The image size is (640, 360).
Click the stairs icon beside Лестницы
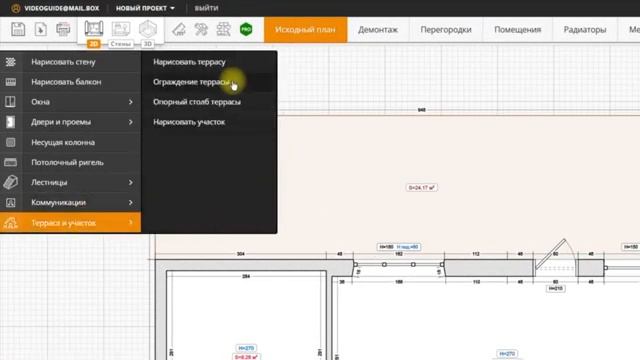coord(11,182)
